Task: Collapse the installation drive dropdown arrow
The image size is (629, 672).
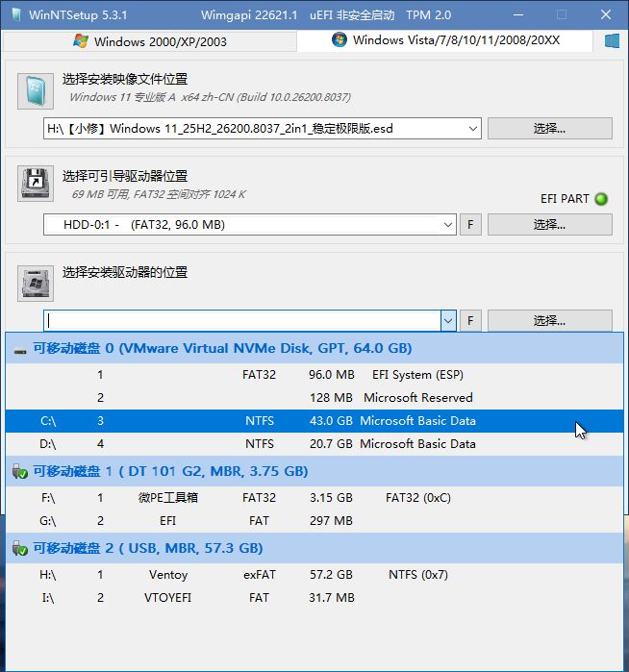Action: click(x=448, y=320)
